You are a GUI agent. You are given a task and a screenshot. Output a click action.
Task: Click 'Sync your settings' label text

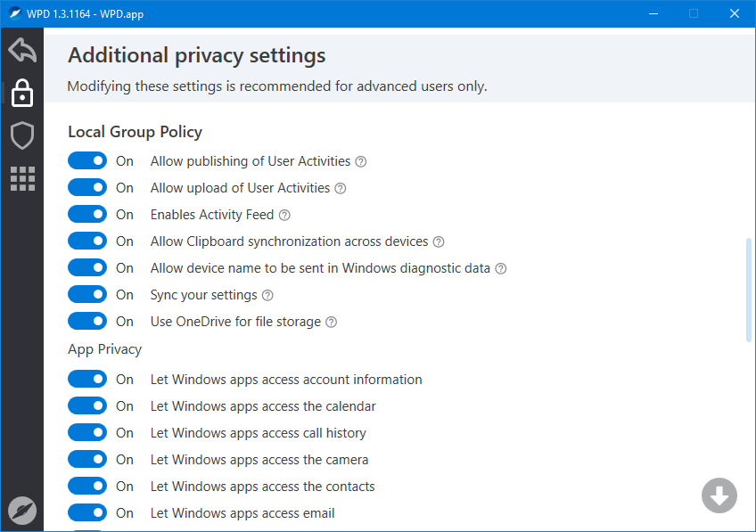click(x=204, y=295)
